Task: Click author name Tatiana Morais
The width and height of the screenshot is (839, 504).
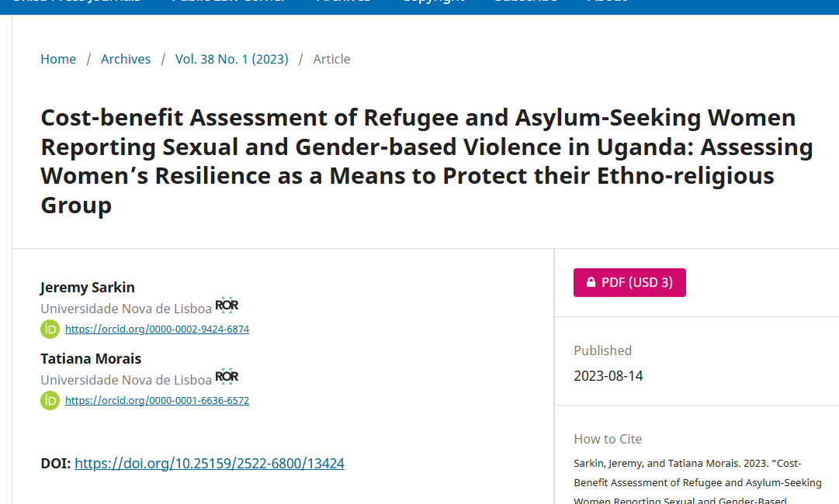Action: tap(91, 358)
